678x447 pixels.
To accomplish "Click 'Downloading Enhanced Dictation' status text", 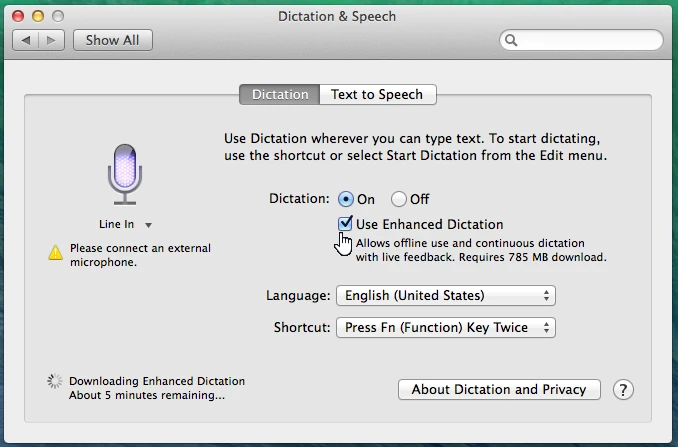I will click(x=157, y=381).
